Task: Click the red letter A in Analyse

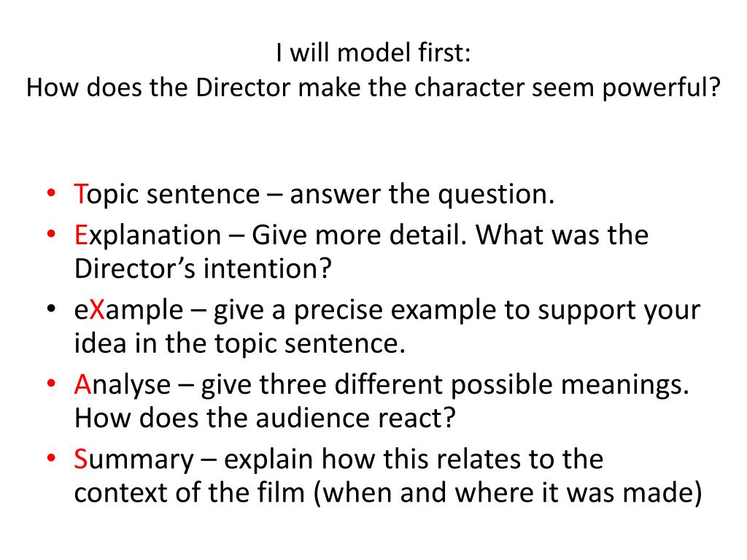Action: pos(82,384)
